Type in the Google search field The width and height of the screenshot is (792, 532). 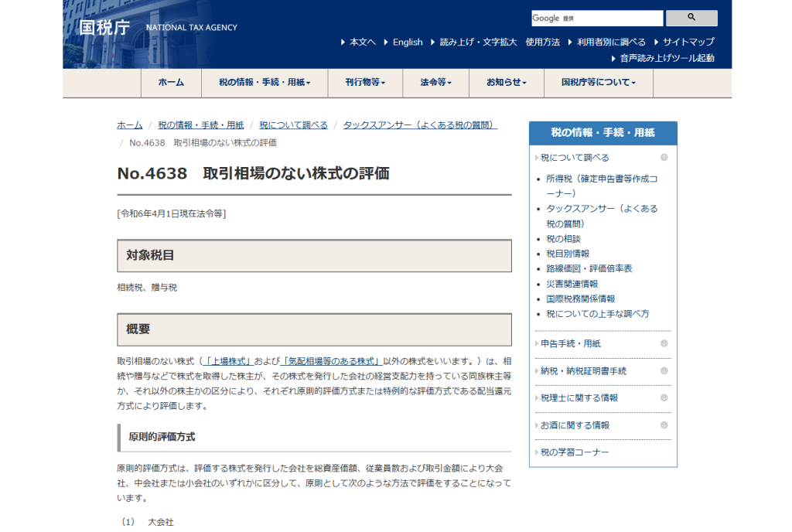[x=596, y=18]
